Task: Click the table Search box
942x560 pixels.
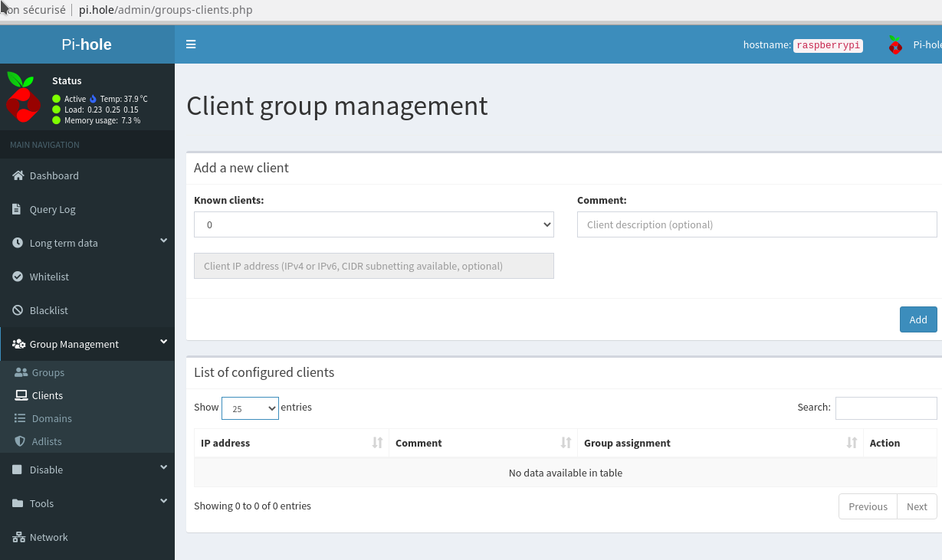Action: click(886, 408)
